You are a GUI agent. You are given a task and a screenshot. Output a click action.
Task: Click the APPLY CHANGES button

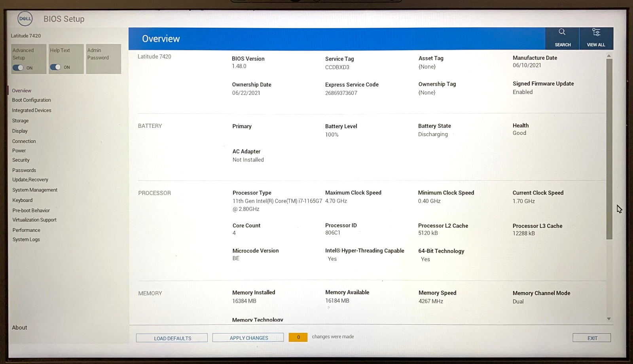point(248,337)
